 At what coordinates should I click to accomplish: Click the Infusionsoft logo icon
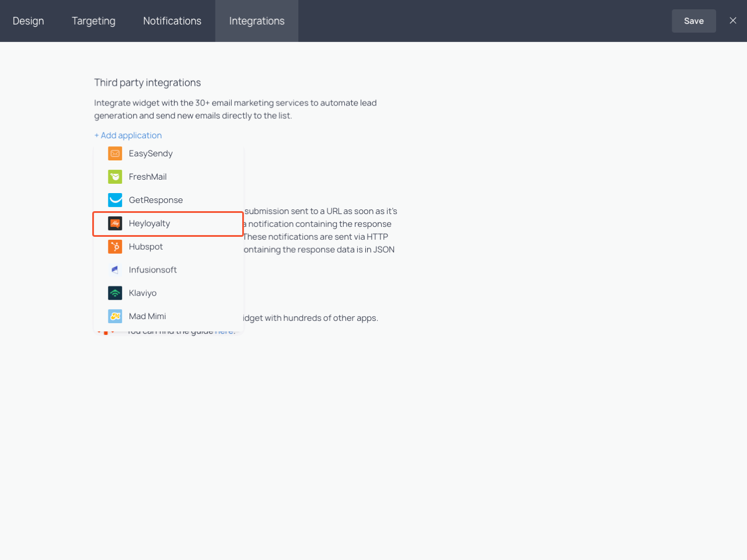pos(114,269)
